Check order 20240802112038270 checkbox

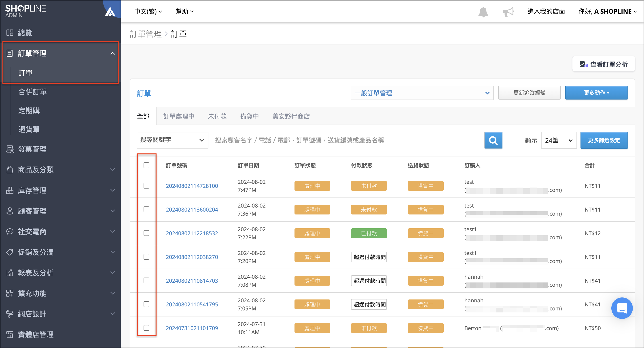tap(146, 257)
